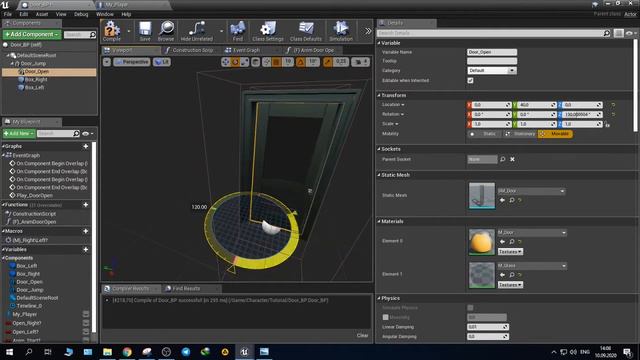Set Mobility to Movable
The image size is (640, 360).
pyautogui.click(x=555, y=134)
